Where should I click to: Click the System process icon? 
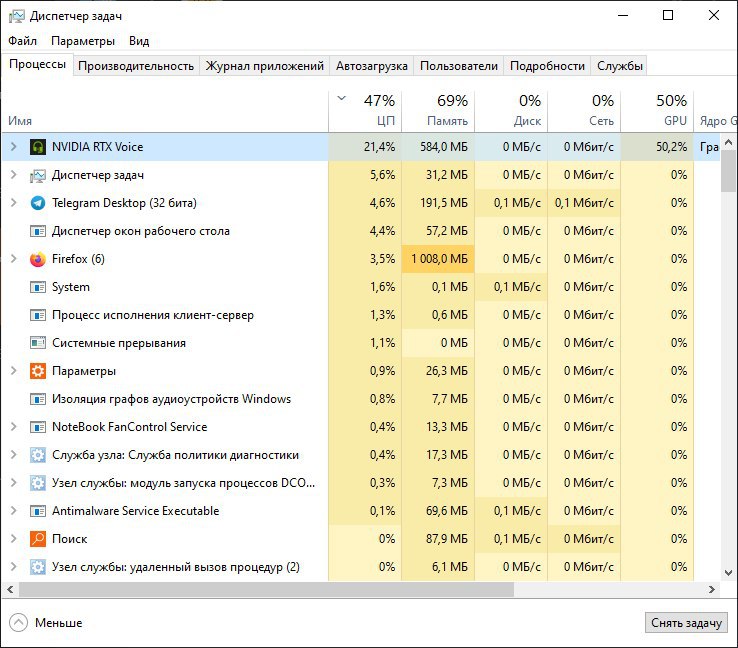coord(38,287)
